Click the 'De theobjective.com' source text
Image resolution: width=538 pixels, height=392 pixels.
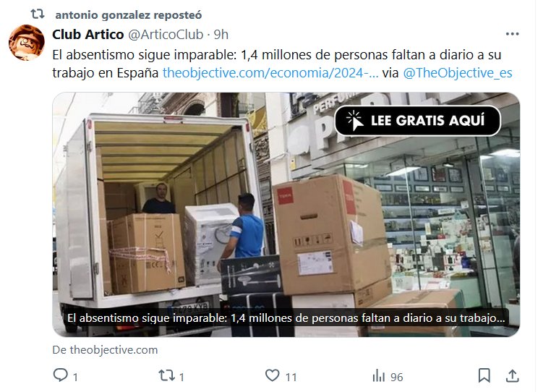(105, 350)
